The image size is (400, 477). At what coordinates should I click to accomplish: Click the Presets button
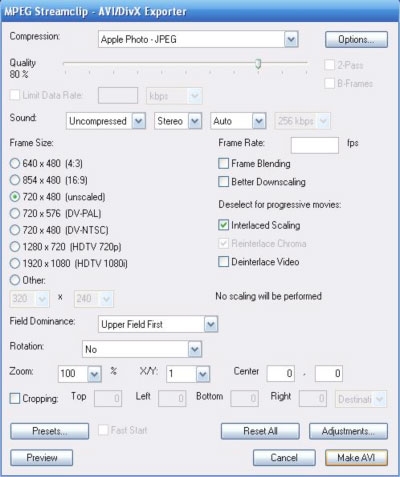(x=50, y=431)
